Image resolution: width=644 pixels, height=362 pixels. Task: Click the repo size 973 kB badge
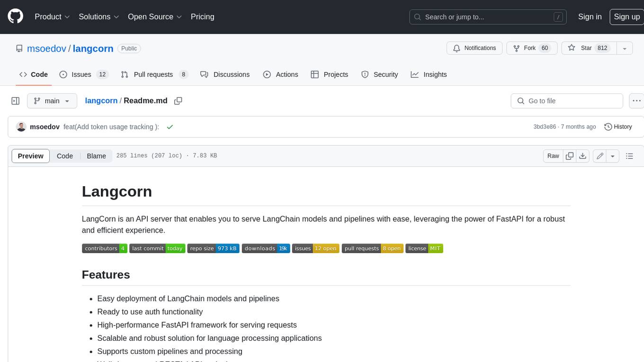point(214,248)
